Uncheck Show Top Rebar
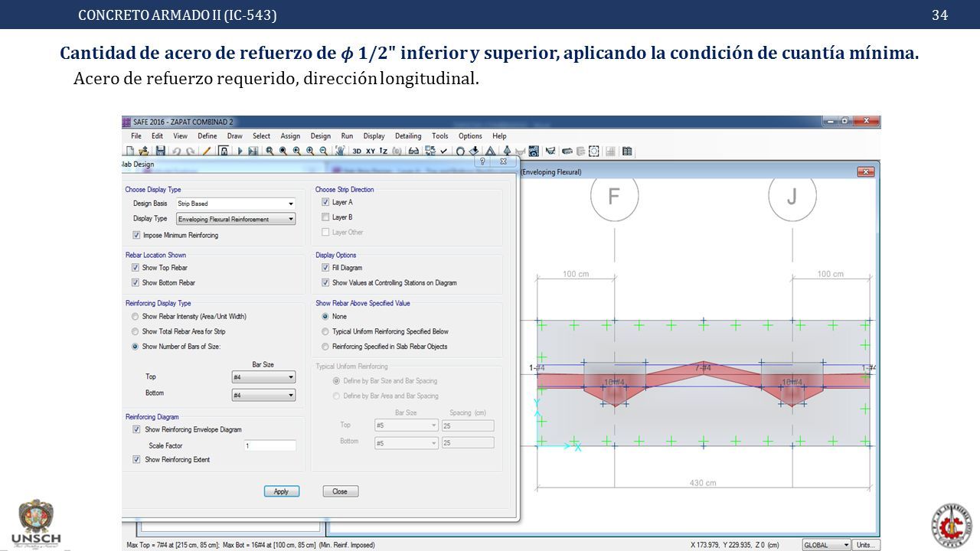Screen dimensions: 980x551 [136, 267]
